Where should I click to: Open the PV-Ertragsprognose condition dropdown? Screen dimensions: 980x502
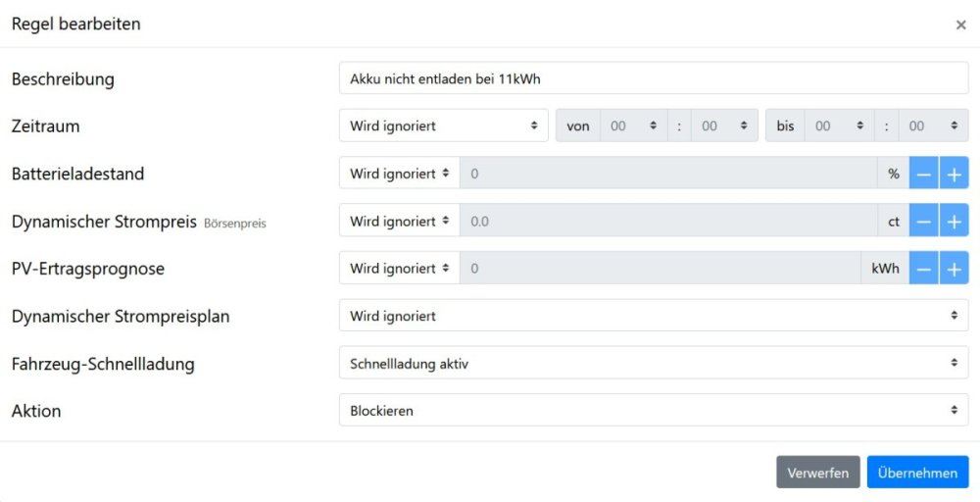(399, 269)
